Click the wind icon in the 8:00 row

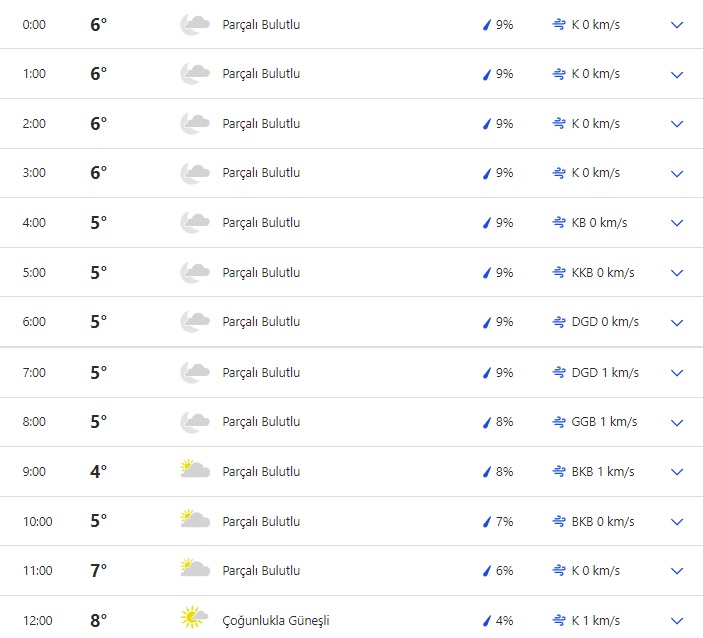pos(559,421)
